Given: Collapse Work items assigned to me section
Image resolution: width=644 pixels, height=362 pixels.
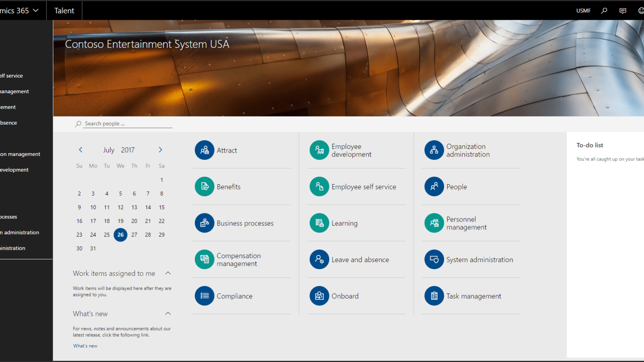Looking at the screenshot, I should (168, 273).
